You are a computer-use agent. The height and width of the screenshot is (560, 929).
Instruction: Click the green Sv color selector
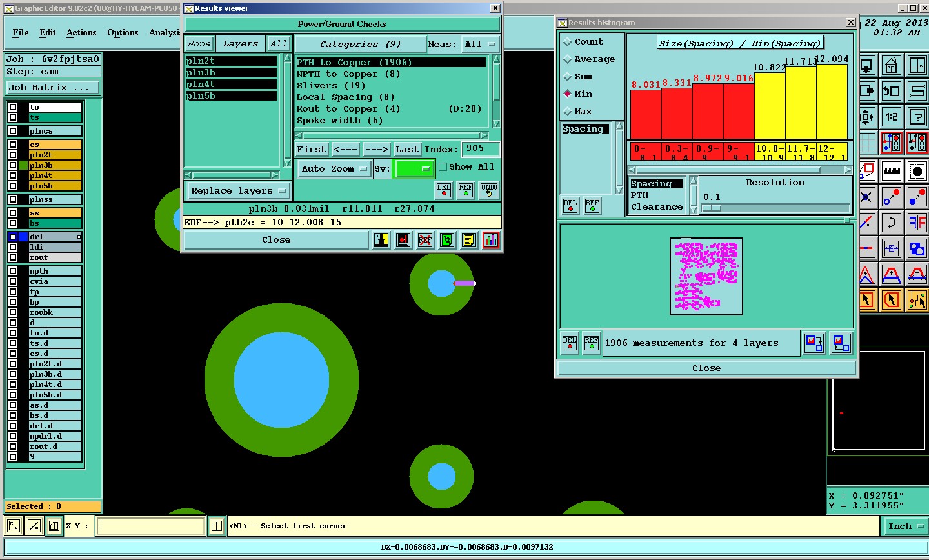(414, 169)
